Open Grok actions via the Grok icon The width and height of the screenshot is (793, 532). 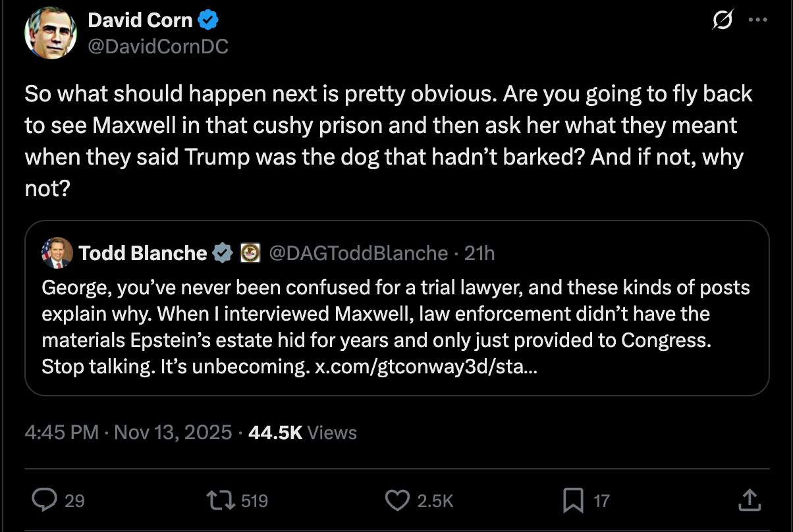pyautogui.click(x=722, y=20)
